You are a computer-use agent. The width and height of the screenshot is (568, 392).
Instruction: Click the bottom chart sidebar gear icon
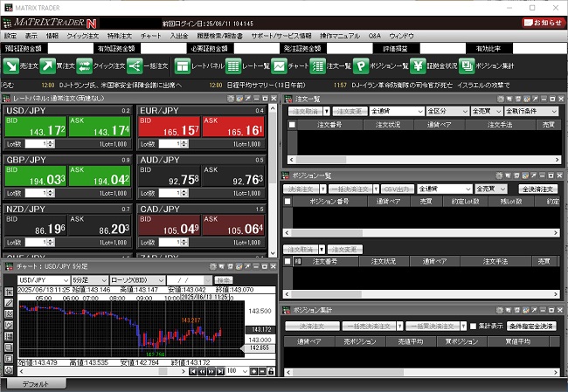coord(9,370)
